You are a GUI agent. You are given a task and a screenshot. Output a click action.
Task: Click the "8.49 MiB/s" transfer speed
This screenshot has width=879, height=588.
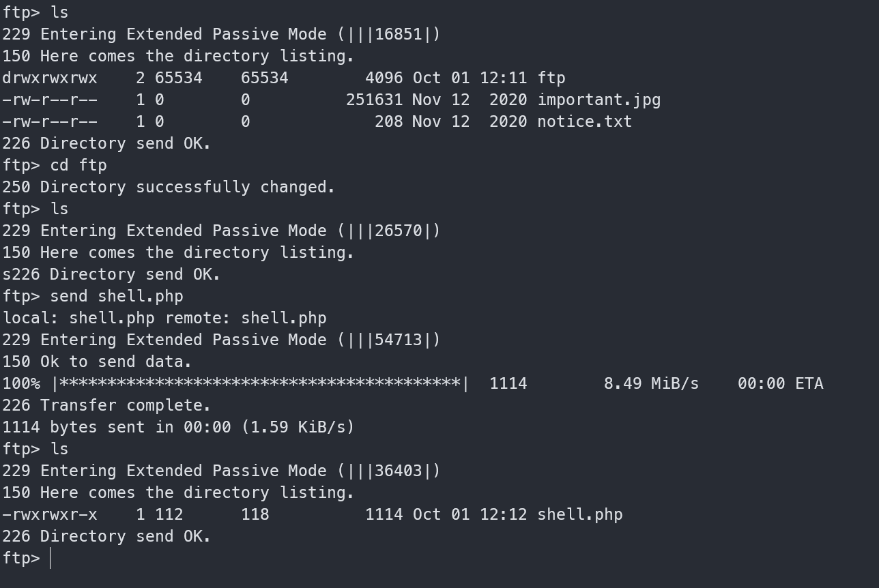(x=651, y=383)
